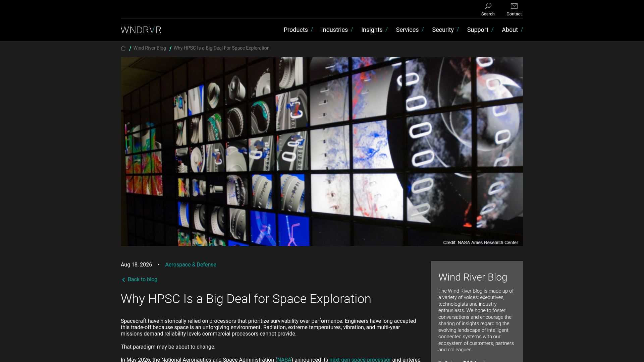This screenshot has width=644, height=362.
Task: Click the article title Why HPSC Is a Big Deal
Action: click(x=246, y=299)
